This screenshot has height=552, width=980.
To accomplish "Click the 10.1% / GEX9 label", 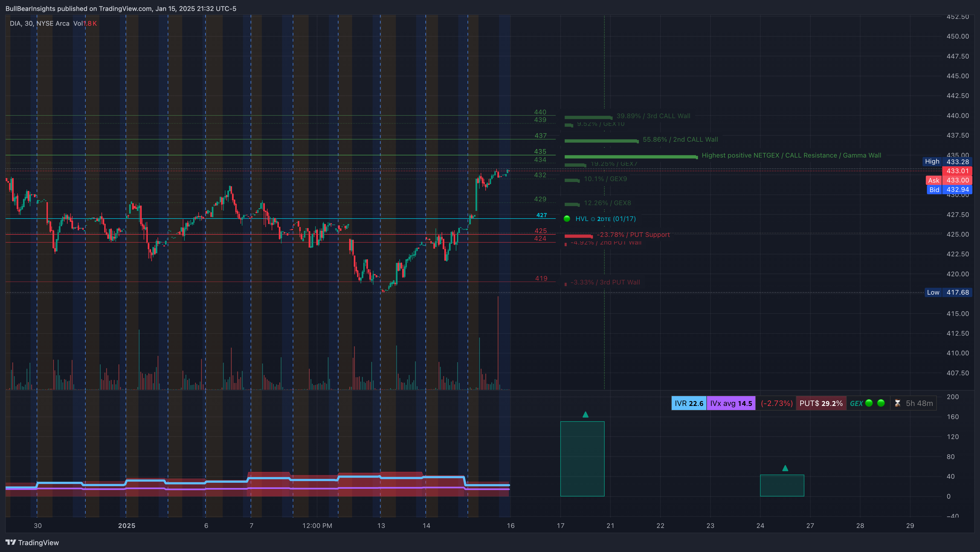I will pyautogui.click(x=605, y=179).
